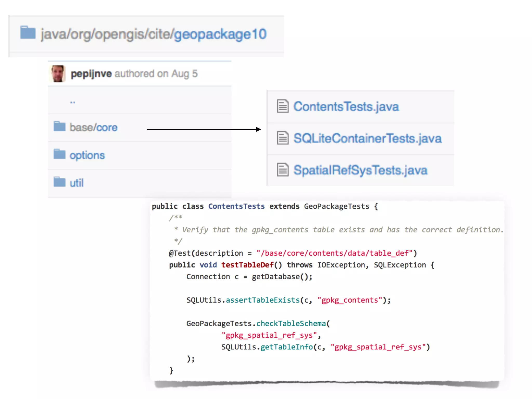532x399 pixels.
Task: Click the testTableDef method name in code
Action: coord(247,265)
